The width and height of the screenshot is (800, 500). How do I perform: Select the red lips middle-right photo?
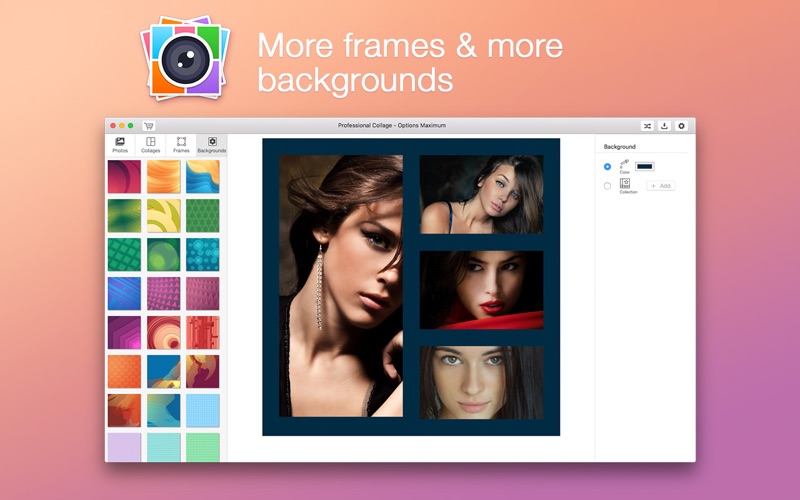pyautogui.click(x=481, y=290)
